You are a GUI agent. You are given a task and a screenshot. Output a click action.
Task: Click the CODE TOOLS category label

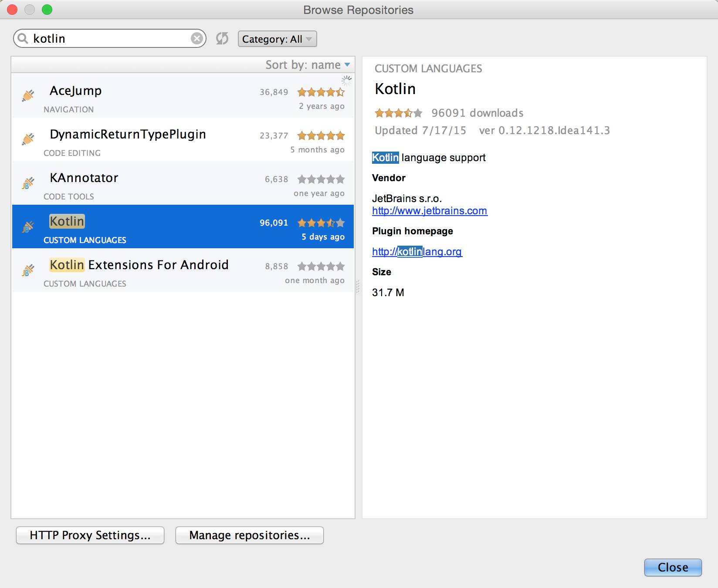point(69,197)
